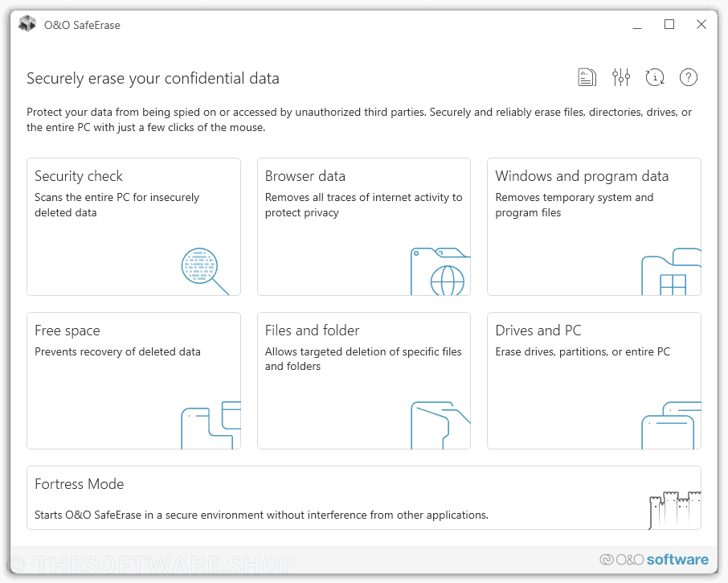Click the Windows folder icon
This screenshot has width=728, height=583.
tap(671, 271)
